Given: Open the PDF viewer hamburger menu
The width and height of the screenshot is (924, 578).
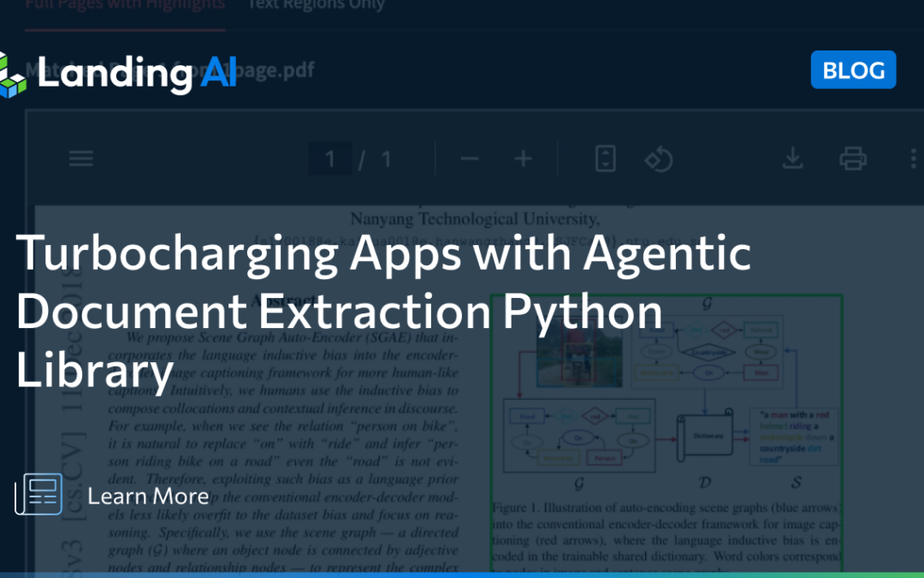Looking at the screenshot, I should pos(80,158).
